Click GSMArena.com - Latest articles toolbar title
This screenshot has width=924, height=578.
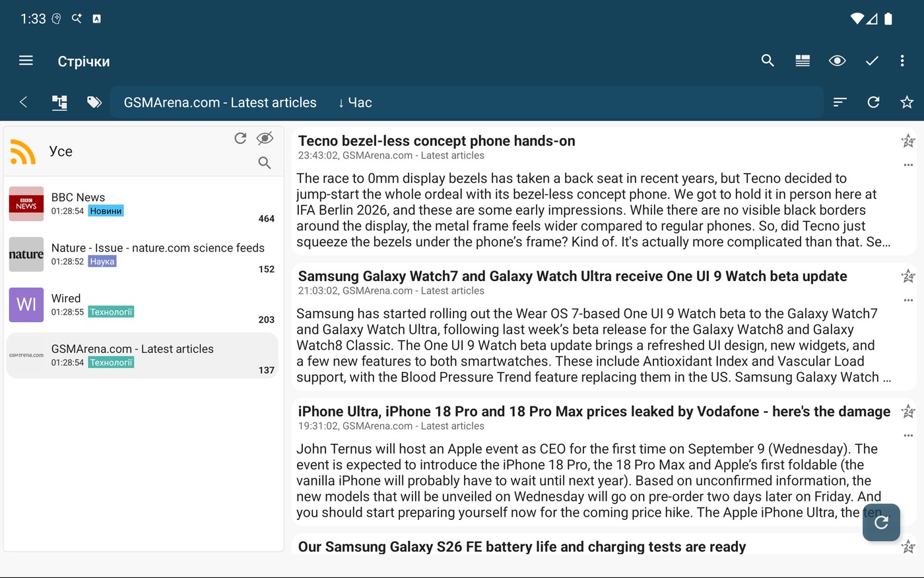[220, 102]
